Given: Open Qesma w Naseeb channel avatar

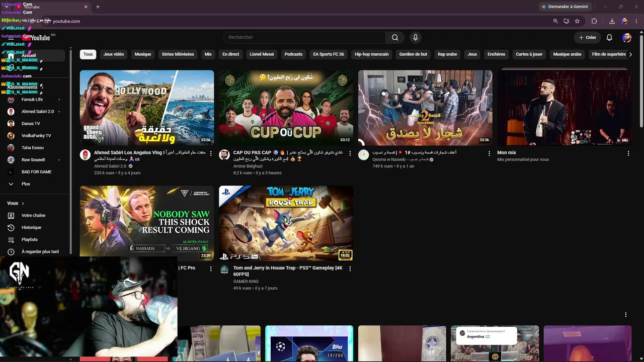Looking at the screenshot, I should [363, 154].
